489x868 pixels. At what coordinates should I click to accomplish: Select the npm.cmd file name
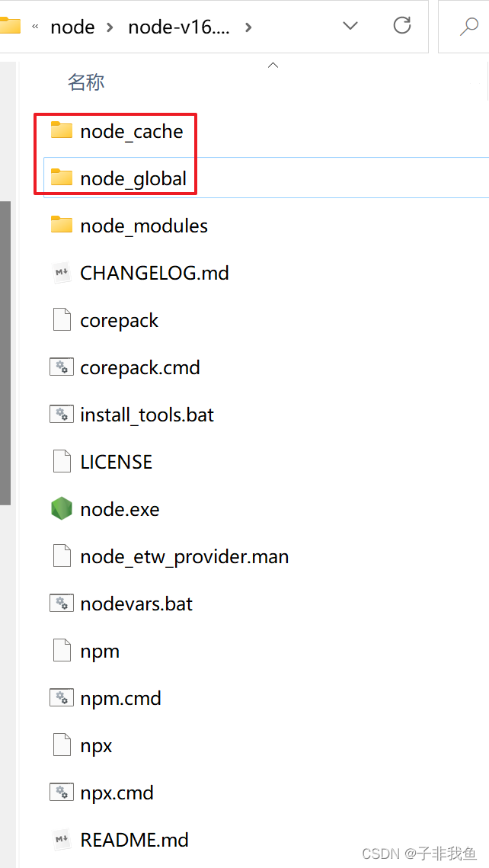(120, 699)
